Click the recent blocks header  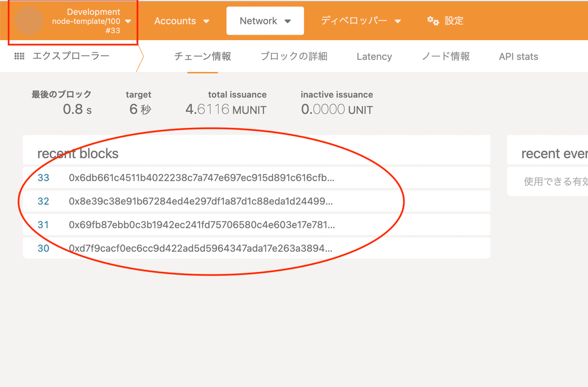click(78, 154)
